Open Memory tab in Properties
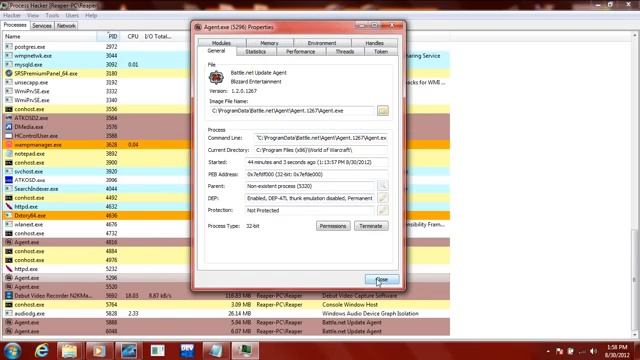The width and height of the screenshot is (640, 360). pos(269,43)
